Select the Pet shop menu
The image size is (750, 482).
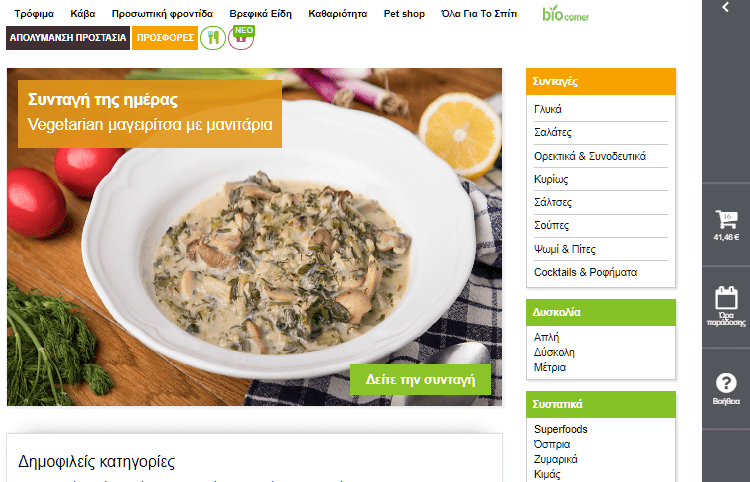tap(404, 14)
